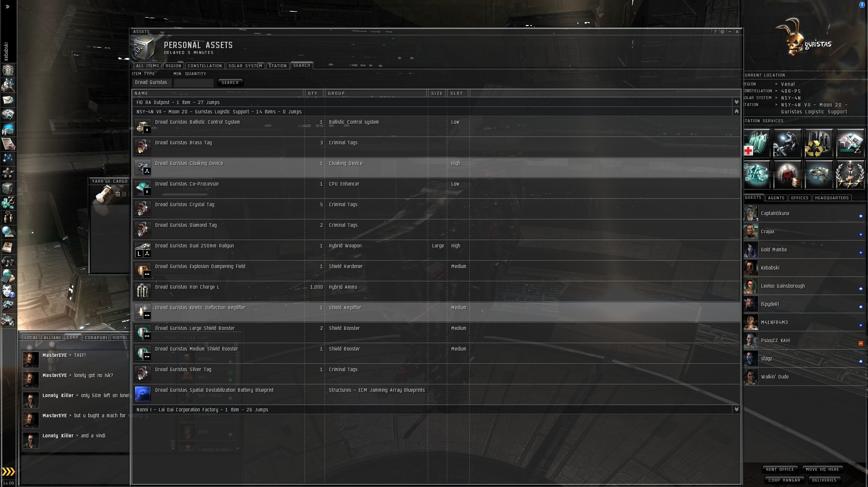Open the star map icon in Neocom
This screenshot has height=487, width=868.
(8, 159)
